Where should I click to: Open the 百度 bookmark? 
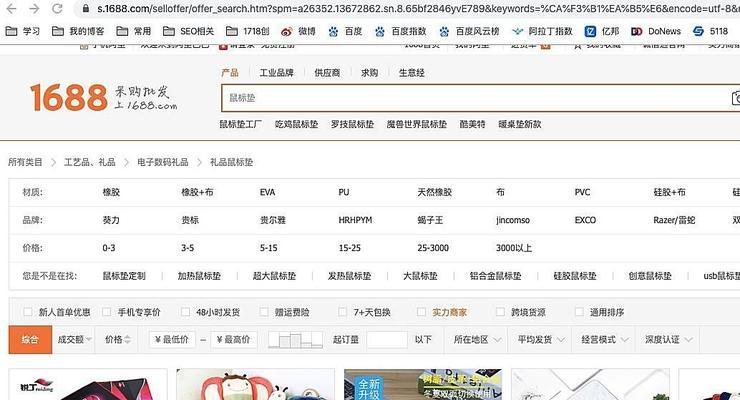(x=345, y=31)
